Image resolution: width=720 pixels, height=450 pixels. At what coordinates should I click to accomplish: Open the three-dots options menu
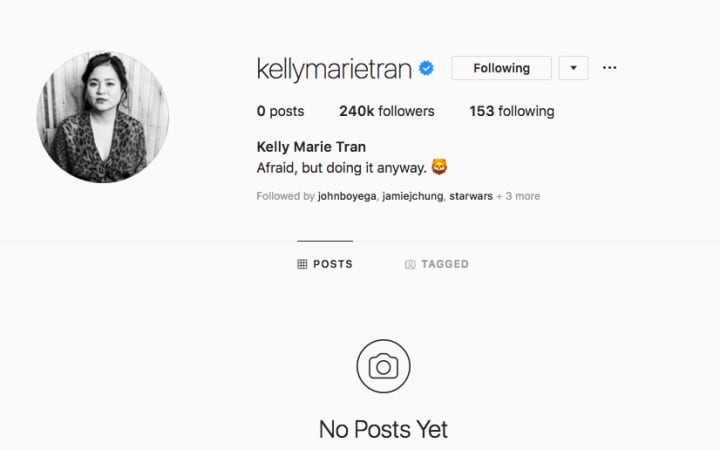click(x=609, y=68)
